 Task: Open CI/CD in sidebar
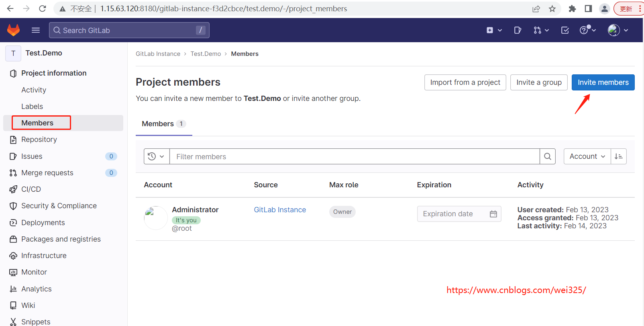[x=31, y=189]
